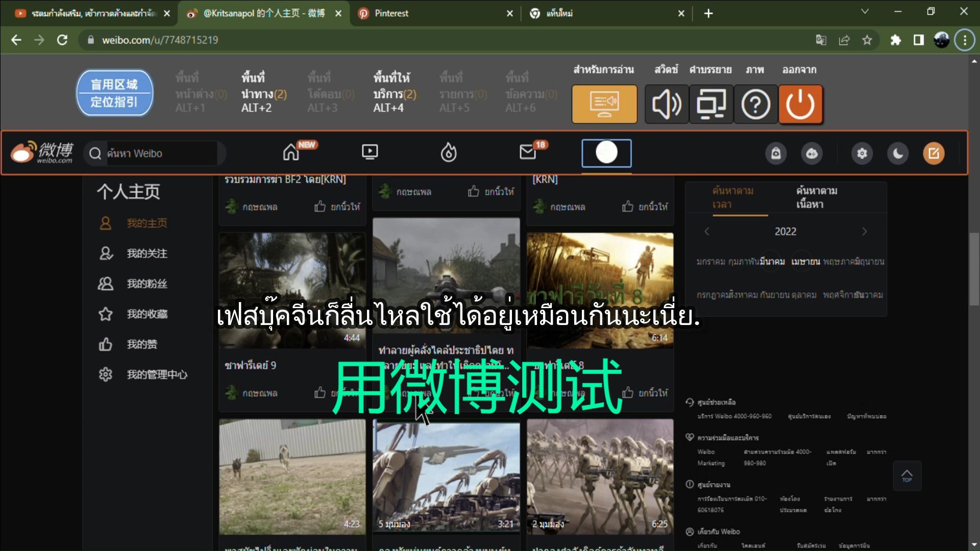Open 我的赞 in the sidebar
The width and height of the screenshot is (980, 551).
coord(128,344)
